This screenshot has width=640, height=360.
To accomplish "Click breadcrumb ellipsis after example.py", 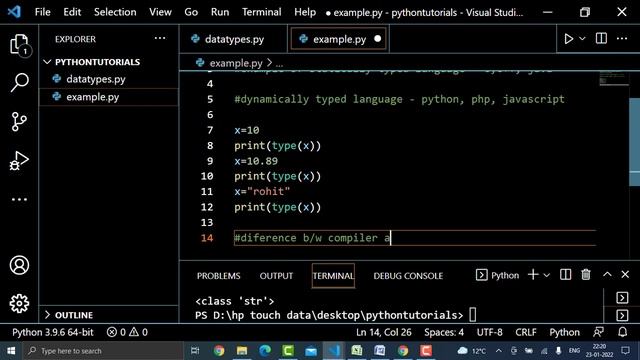I will [x=279, y=64].
